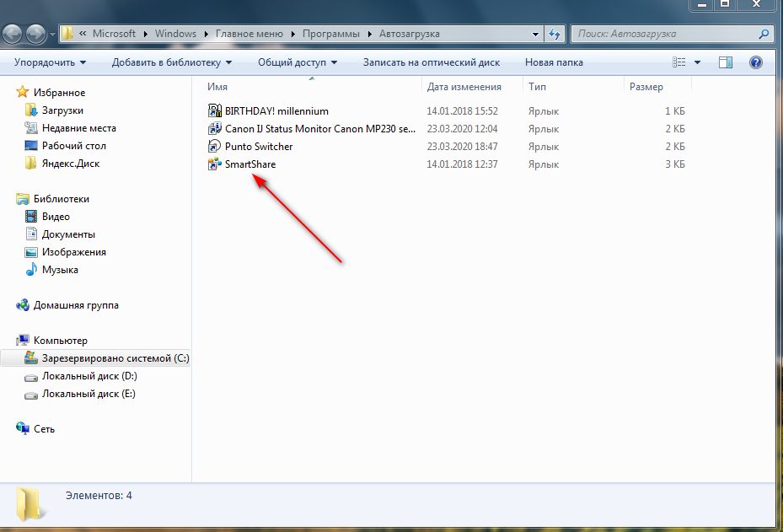783x532 pixels.
Task: Select the Punto Switcher shortcut icon
Action: [214, 147]
